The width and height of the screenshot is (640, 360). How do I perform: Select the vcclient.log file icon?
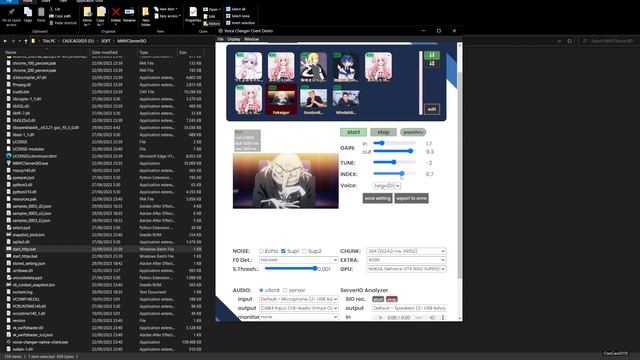(9, 292)
